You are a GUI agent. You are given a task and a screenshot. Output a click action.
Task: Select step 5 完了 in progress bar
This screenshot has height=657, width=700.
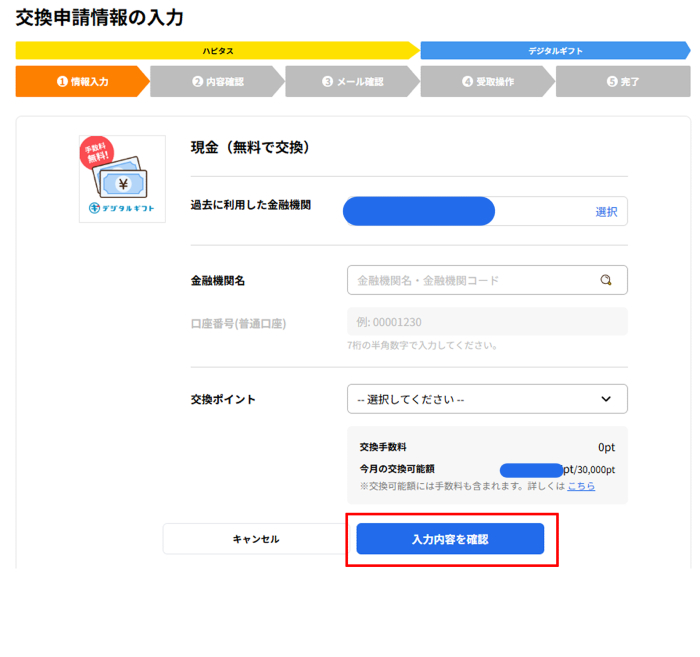623,81
